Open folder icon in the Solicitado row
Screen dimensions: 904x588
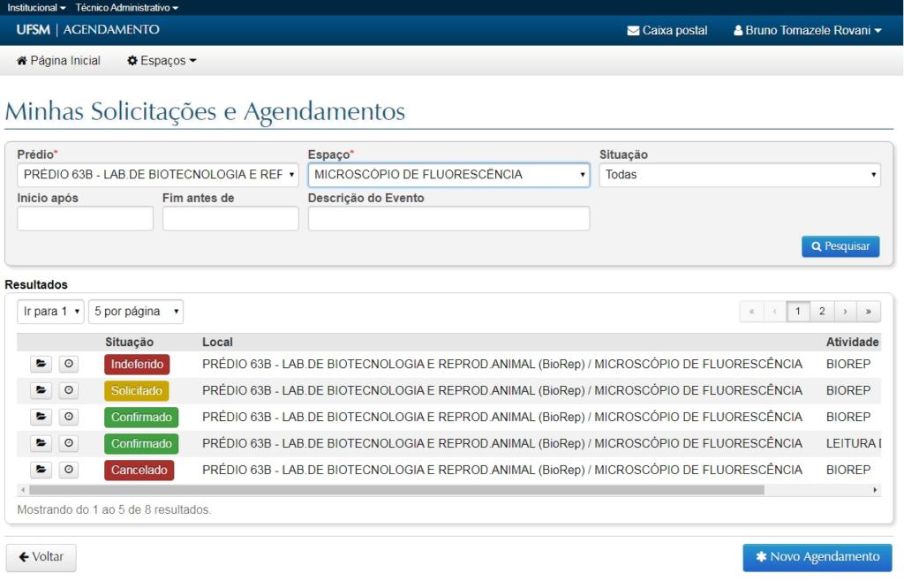pos(41,390)
